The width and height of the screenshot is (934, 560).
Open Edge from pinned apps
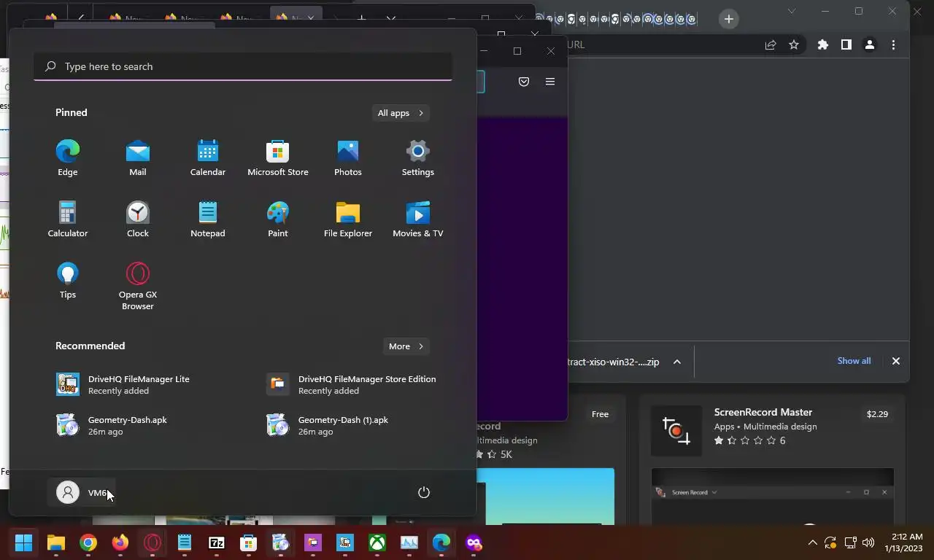[x=68, y=158]
